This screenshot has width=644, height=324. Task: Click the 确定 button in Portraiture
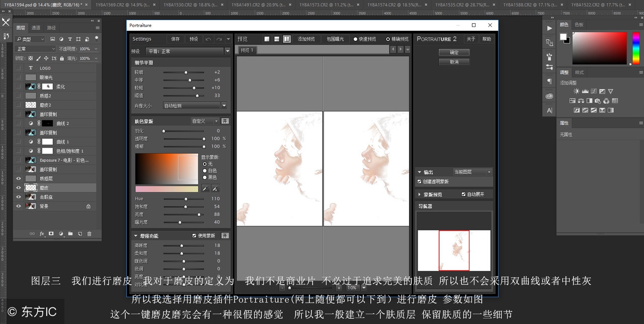(x=454, y=52)
